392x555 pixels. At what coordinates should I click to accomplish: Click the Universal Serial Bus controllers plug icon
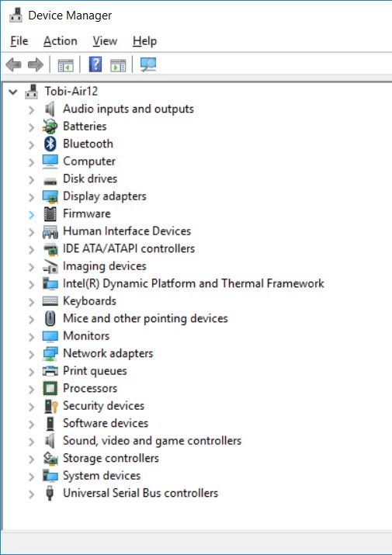[x=50, y=493]
